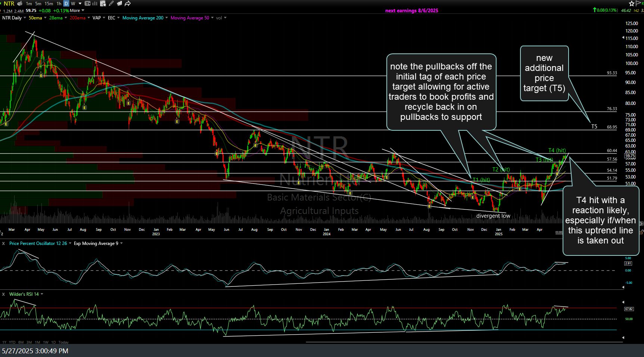Click the NTR ticker symbol field
This screenshot has width=644, height=357.
tap(9, 3)
